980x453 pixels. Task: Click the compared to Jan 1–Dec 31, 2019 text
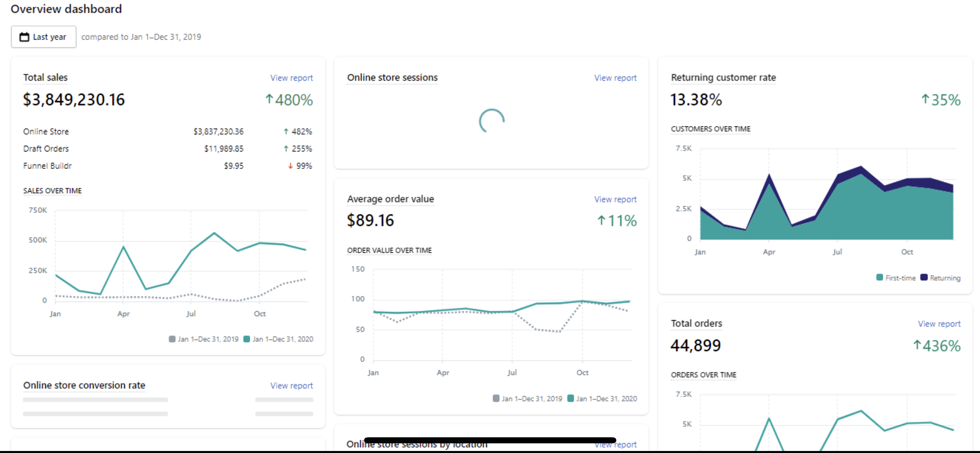[141, 37]
